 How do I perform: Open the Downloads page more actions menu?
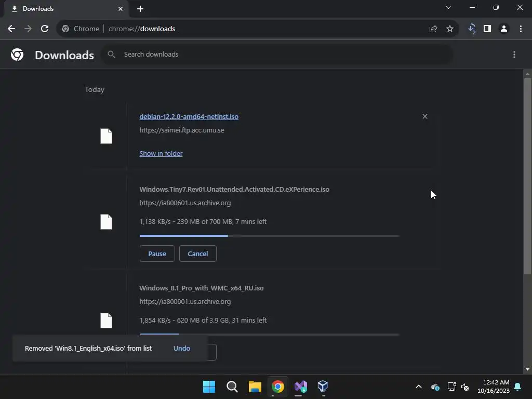point(514,55)
